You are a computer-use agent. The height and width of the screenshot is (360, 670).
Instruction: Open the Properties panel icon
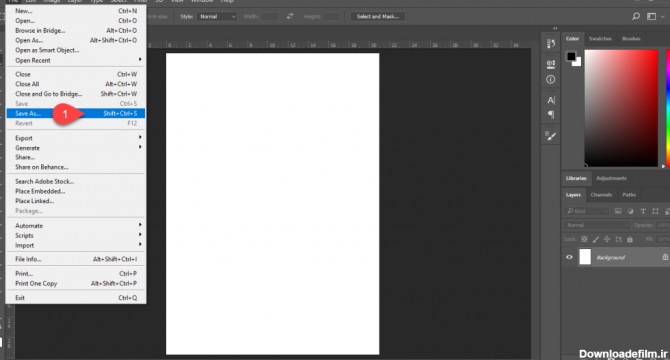click(x=551, y=64)
